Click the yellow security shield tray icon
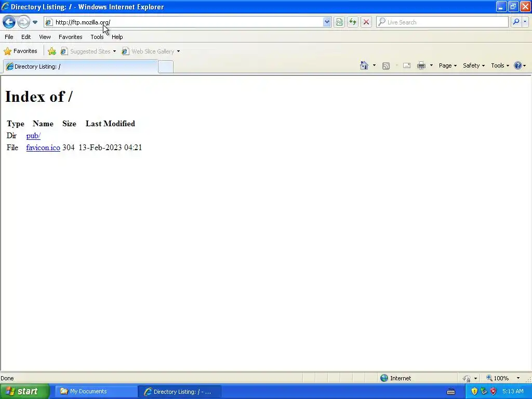This screenshot has height=399, width=532. pos(474,392)
